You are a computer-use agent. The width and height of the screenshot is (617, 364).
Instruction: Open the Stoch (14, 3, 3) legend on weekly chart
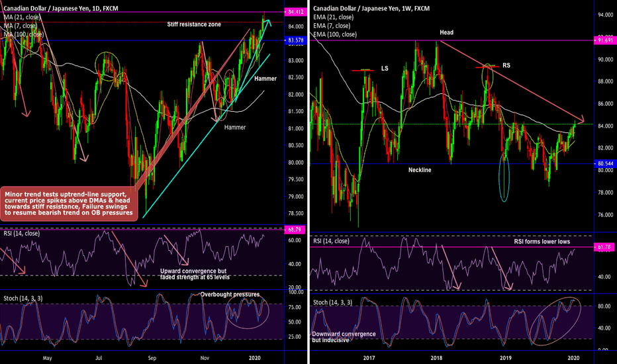tap(339, 302)
